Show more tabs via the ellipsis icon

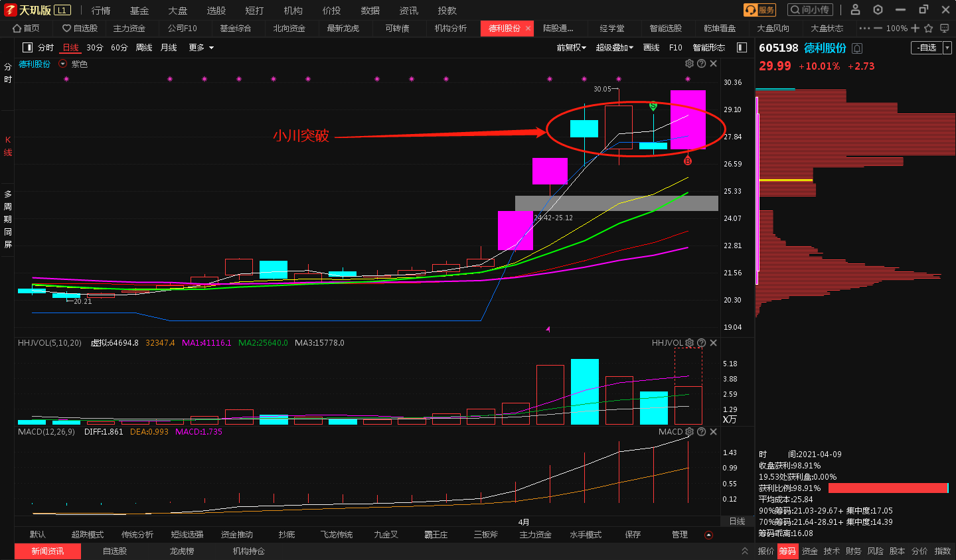[864, 29]
